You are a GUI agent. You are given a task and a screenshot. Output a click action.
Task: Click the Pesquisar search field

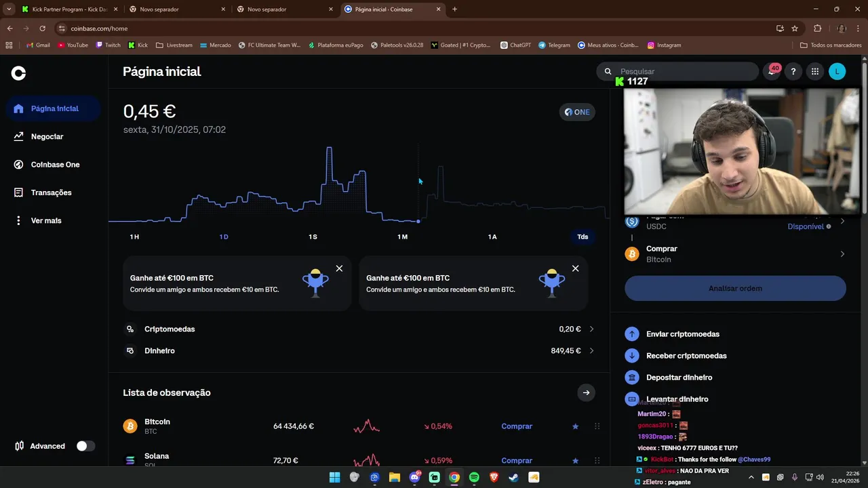[x=677, y=71]
